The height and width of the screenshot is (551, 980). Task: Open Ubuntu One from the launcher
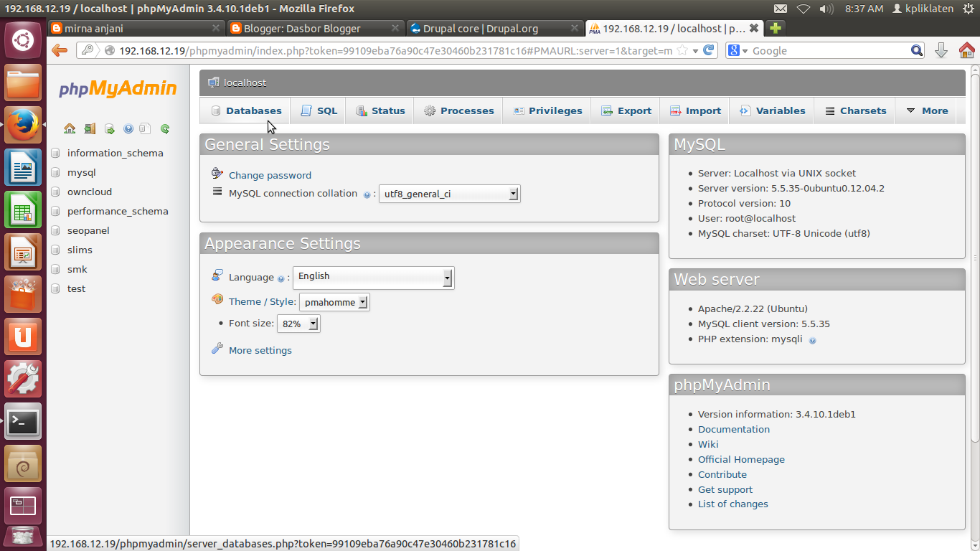click(x=23, y=336)
